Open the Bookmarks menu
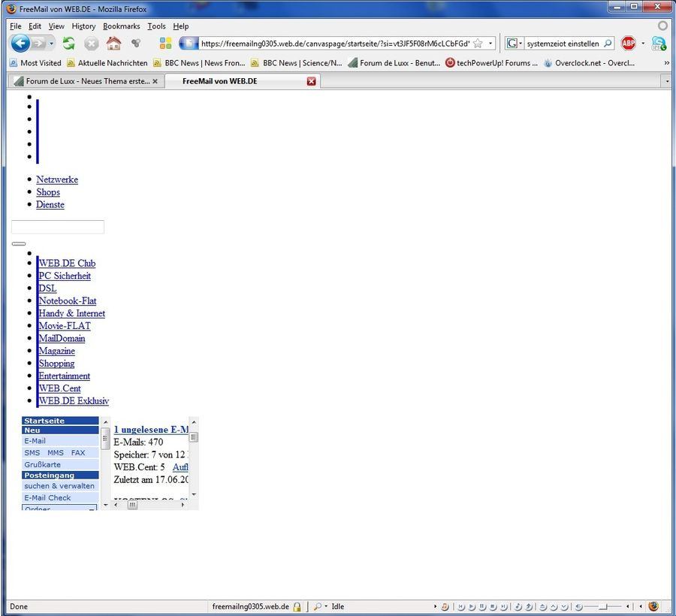The width and height of the screenshot is (676, 616). point(121,26)
